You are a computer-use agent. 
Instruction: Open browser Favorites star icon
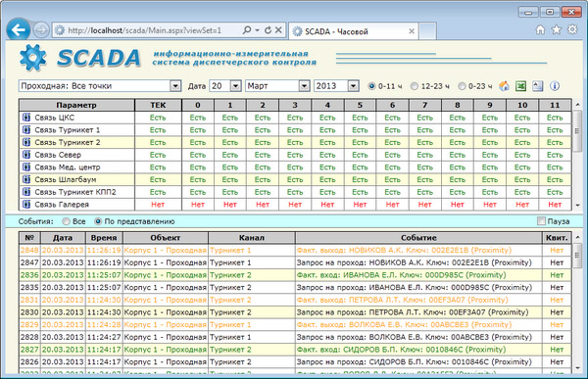pyautogui.click(x=556, y=29)
